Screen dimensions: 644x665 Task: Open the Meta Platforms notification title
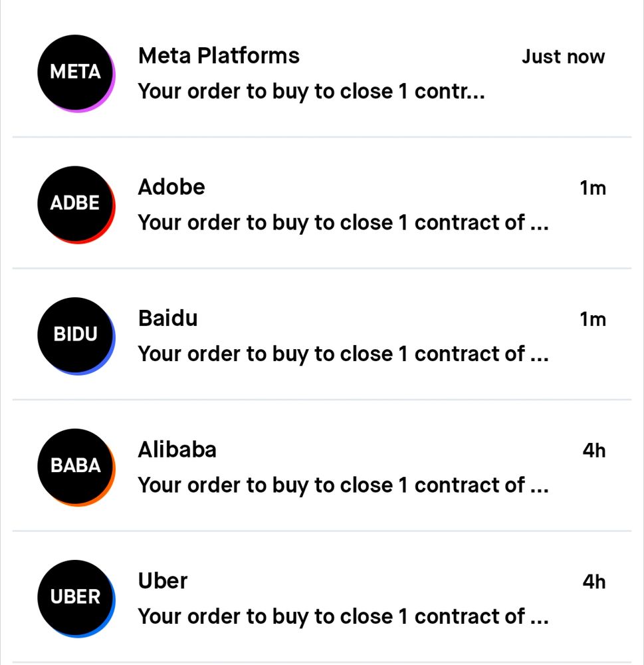pos(219,56)
